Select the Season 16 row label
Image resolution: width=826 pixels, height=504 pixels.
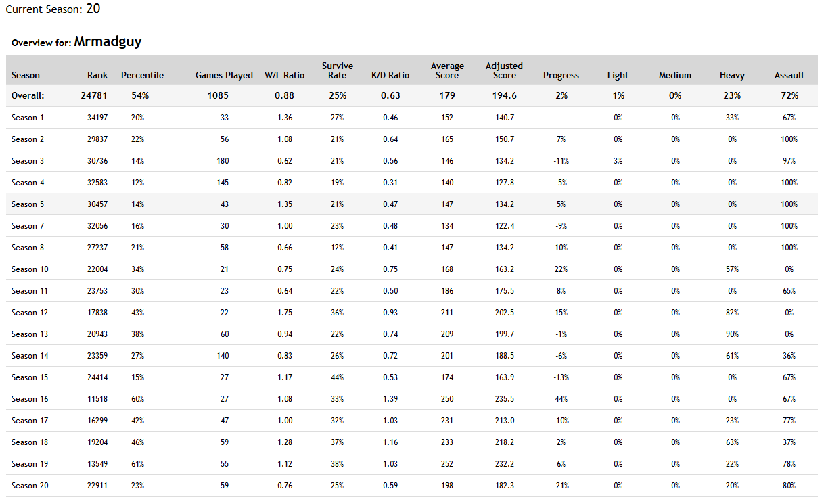click(30, 399)
